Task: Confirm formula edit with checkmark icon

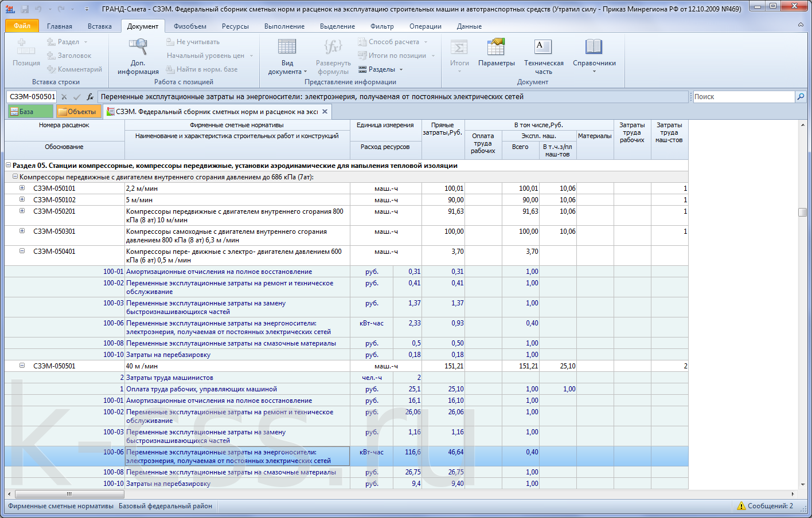Action: coord(77,97)
